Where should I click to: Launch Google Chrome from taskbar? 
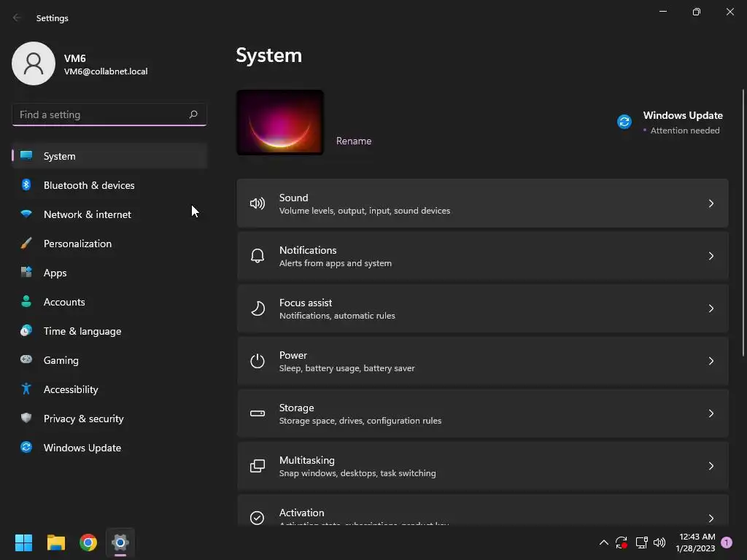88,542
